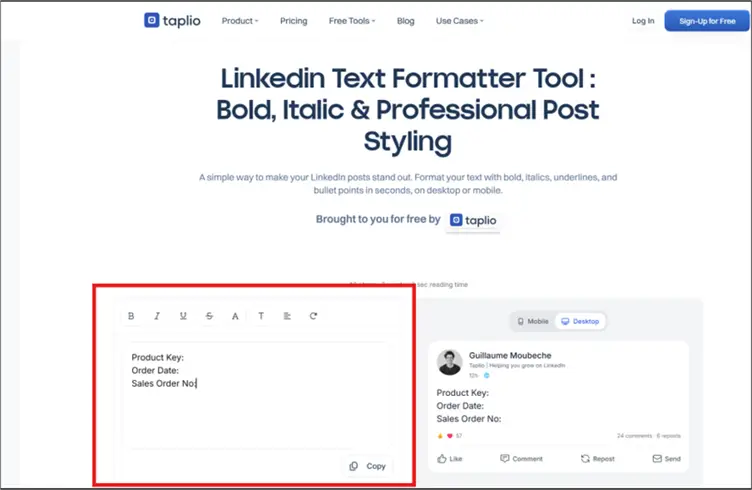Click the Guillaume Moubeche name

coord(510,355)
